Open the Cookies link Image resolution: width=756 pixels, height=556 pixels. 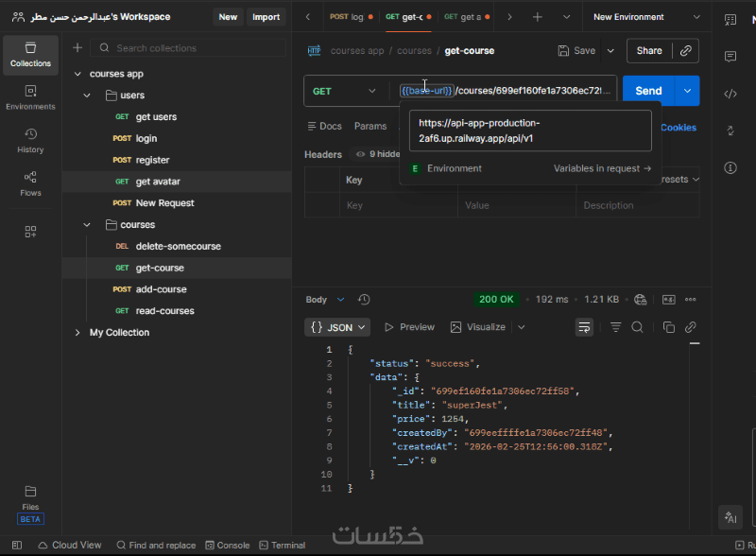[679, 128]
